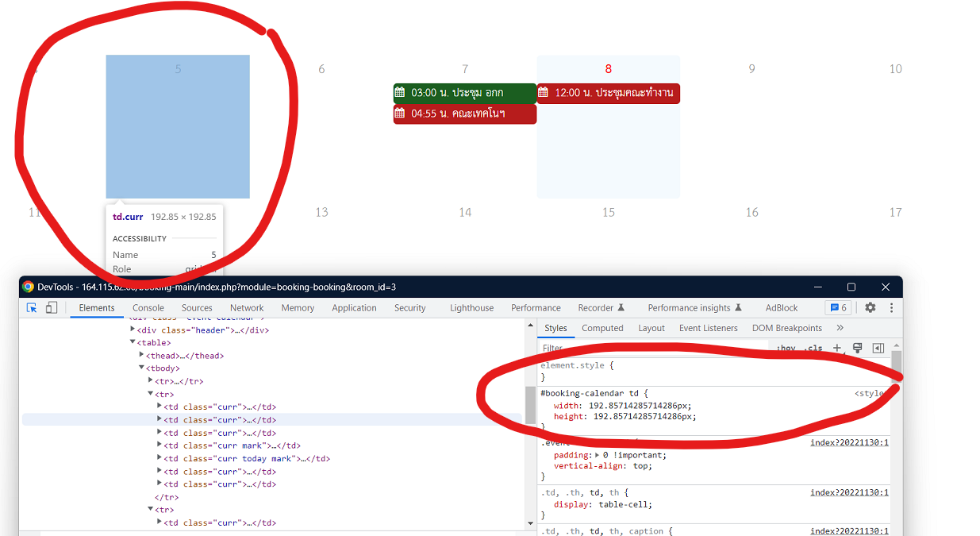Open the 04:55 น. คณะเทคโนฯ event
Screen dimensions: 980x536
(465, 114)
